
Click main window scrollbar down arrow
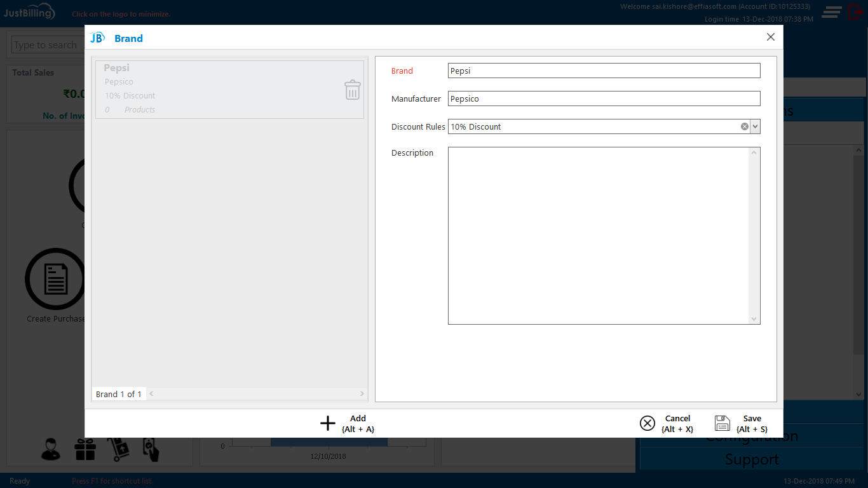coord(859,395)
